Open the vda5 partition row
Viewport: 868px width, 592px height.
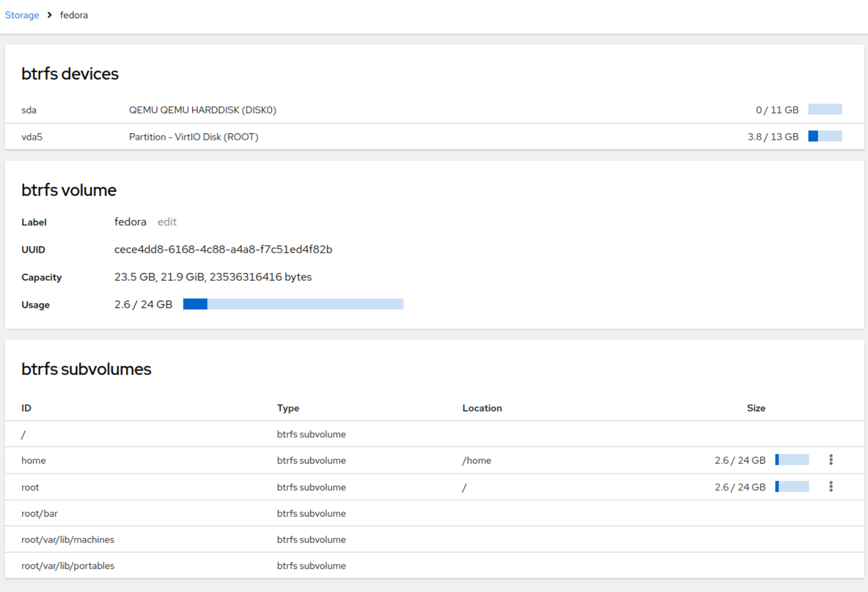[32, 137]
